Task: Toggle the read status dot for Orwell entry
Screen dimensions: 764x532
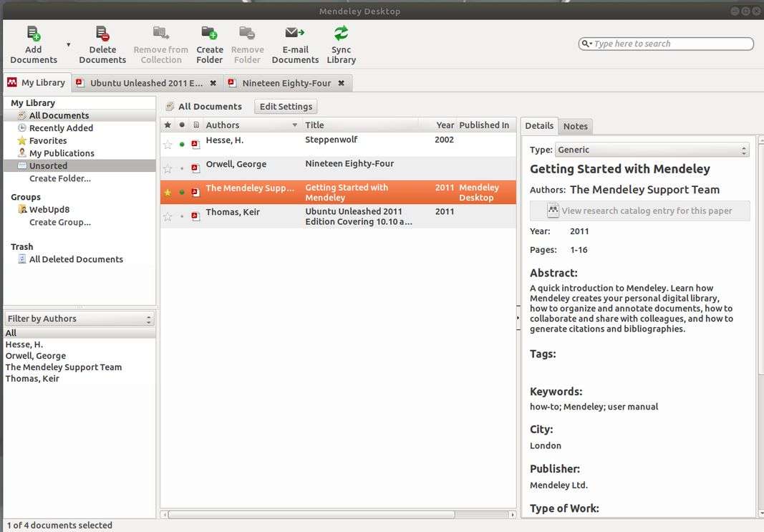Action: coord(182,168)
